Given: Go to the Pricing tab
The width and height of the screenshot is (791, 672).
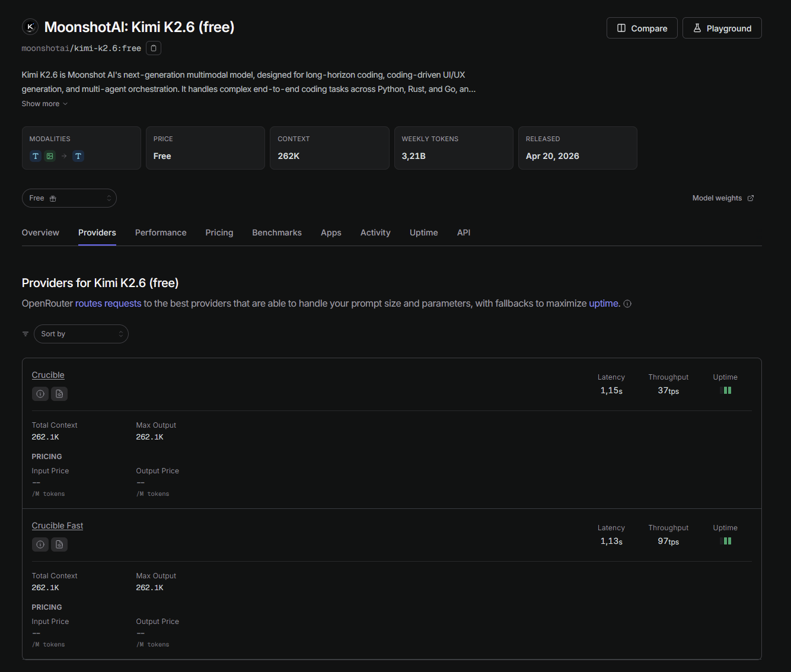Looking at the screenshot, I should (x=219, y=233).
